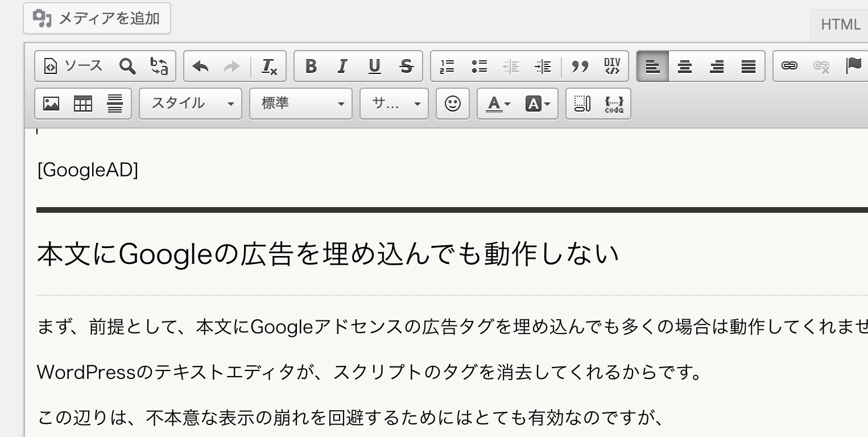
Task: Increase the indent
Action: 543,66
